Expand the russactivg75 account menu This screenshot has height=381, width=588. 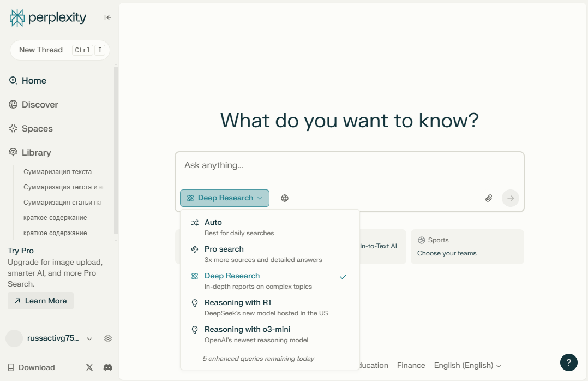click(x=89, y=338)
